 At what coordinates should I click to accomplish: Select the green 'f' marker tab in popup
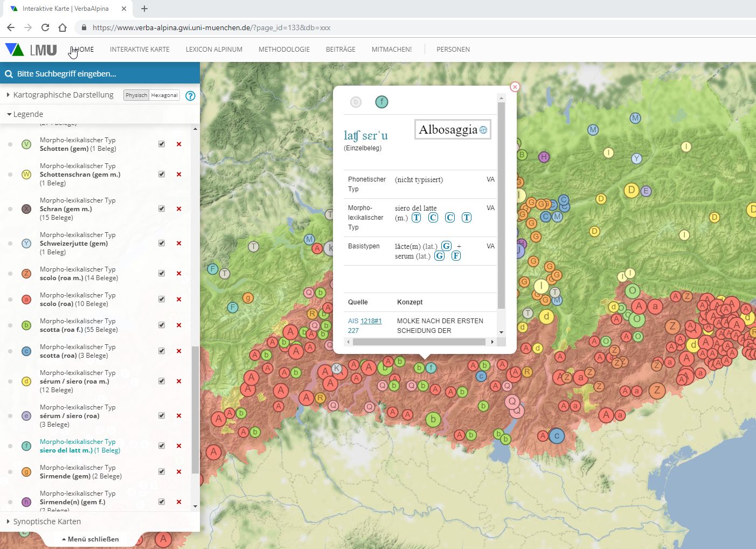(x=382, y=102)
